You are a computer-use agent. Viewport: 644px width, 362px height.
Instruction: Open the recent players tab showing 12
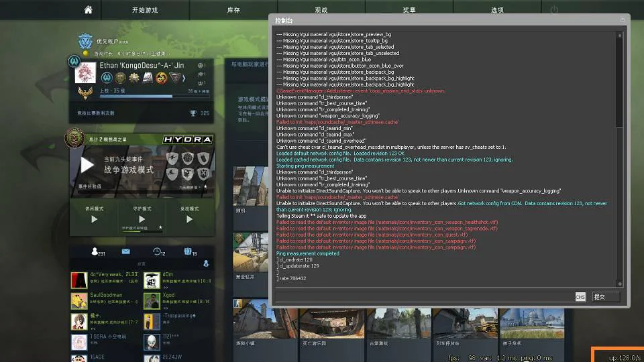click(159, 251)
